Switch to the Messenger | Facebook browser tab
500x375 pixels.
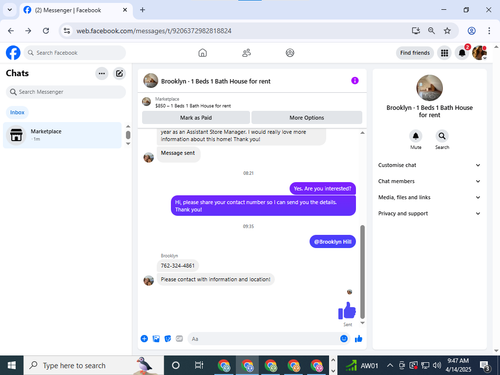tap(76, 10)
